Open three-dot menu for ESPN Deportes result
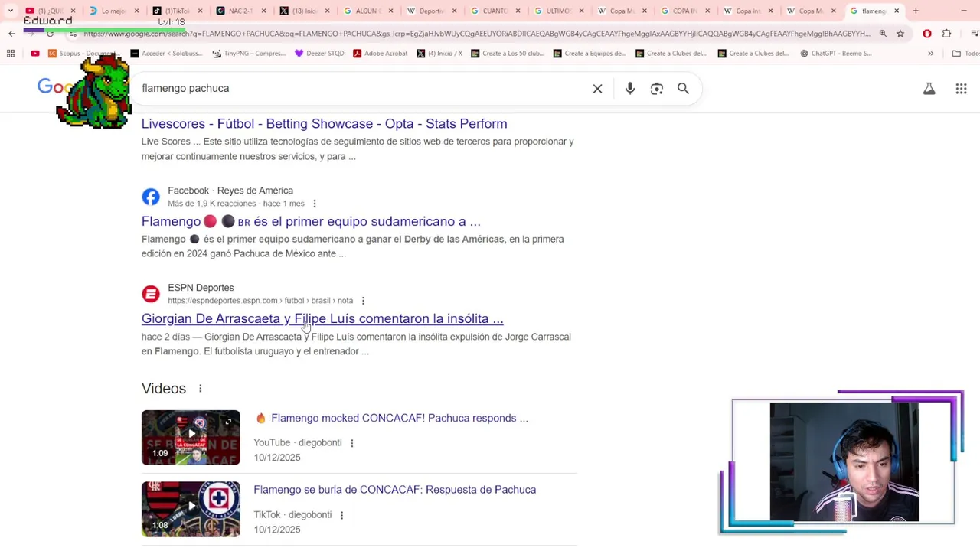 (x=363, y=301)
